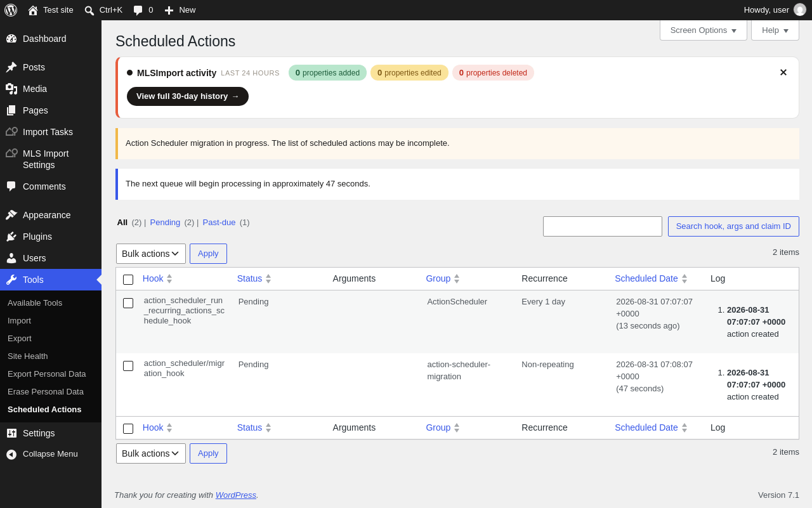Click the properties deleted badge

pyautogui.click(x=493, y=73)
